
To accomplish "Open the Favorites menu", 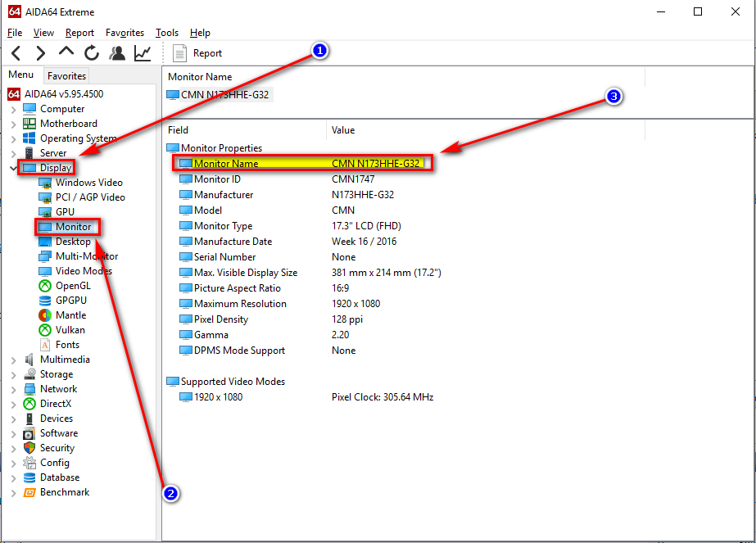I will coord(124,33).
